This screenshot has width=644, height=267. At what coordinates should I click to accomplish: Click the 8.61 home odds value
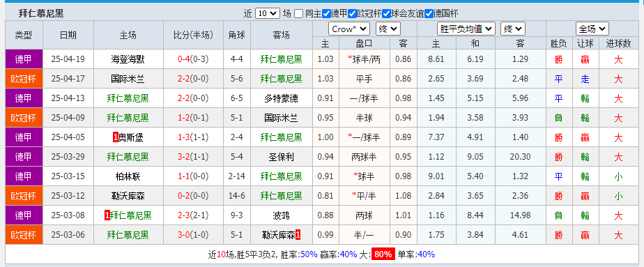436,59
